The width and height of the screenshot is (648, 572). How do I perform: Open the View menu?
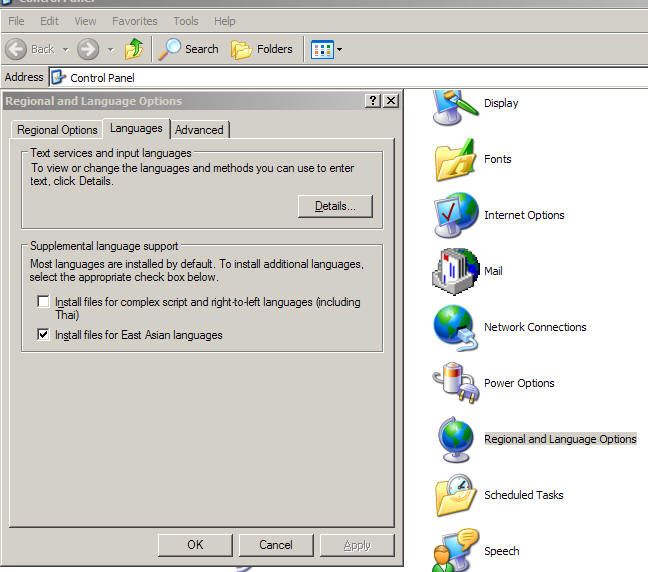click(85, 21)
